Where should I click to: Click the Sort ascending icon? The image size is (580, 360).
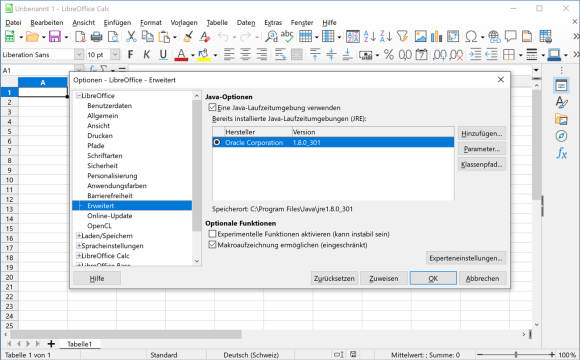click(369, 36)
